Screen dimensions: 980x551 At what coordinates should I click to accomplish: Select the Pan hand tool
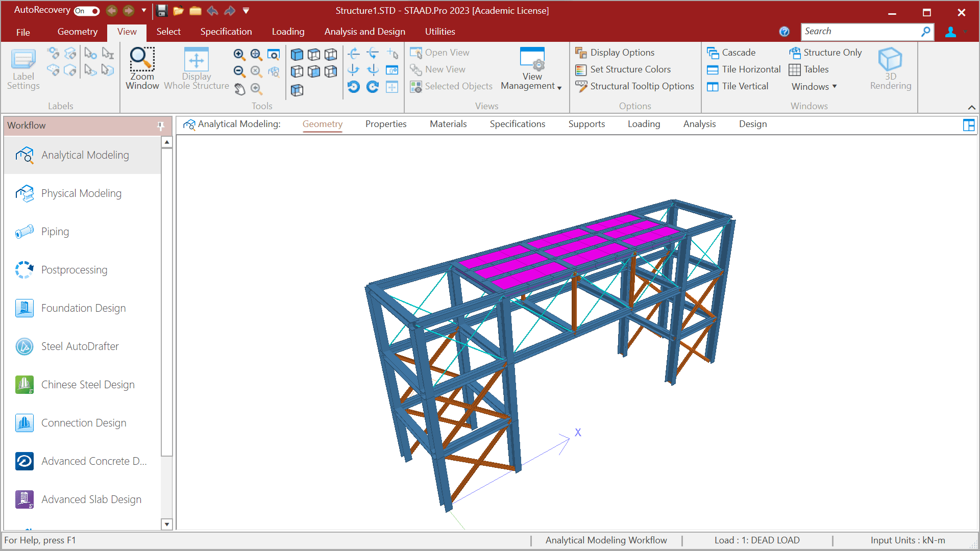[x=240, y=90]
